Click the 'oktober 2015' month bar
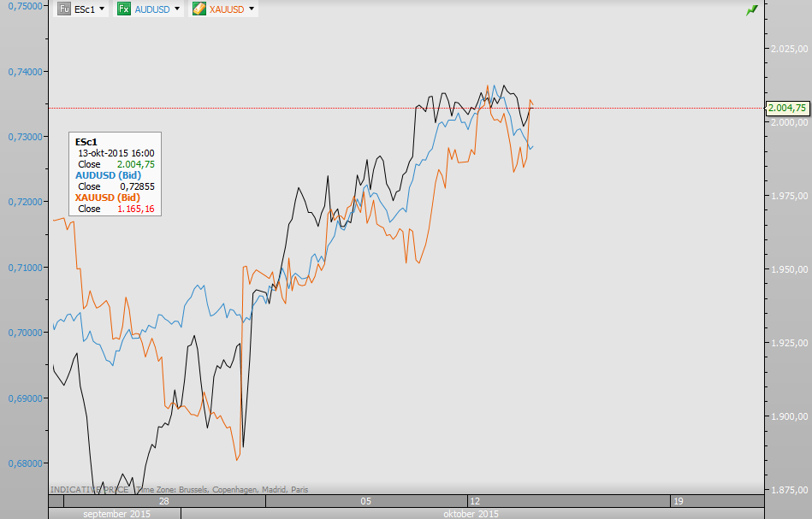The image size is (812, 519). (x=471, y=514)
